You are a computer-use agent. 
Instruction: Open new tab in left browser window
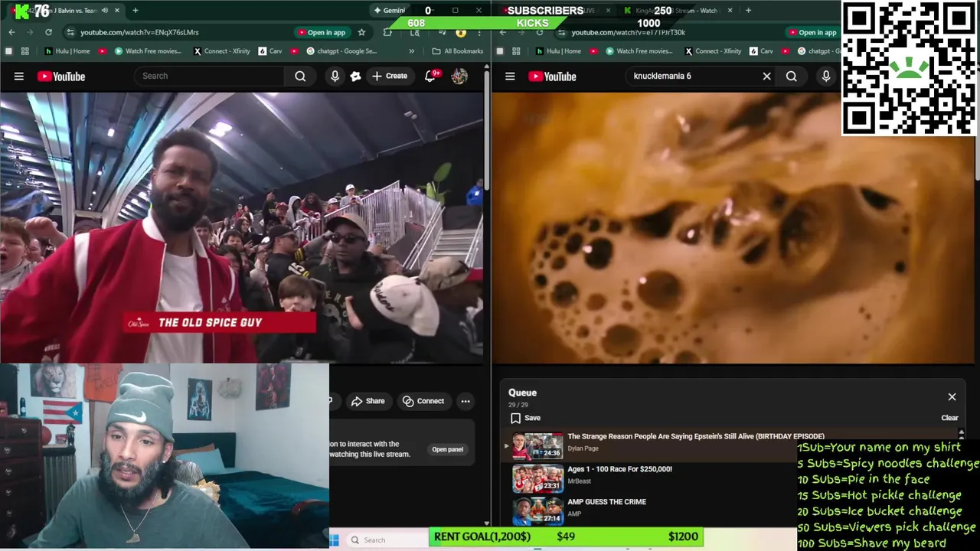click(135, 11)
